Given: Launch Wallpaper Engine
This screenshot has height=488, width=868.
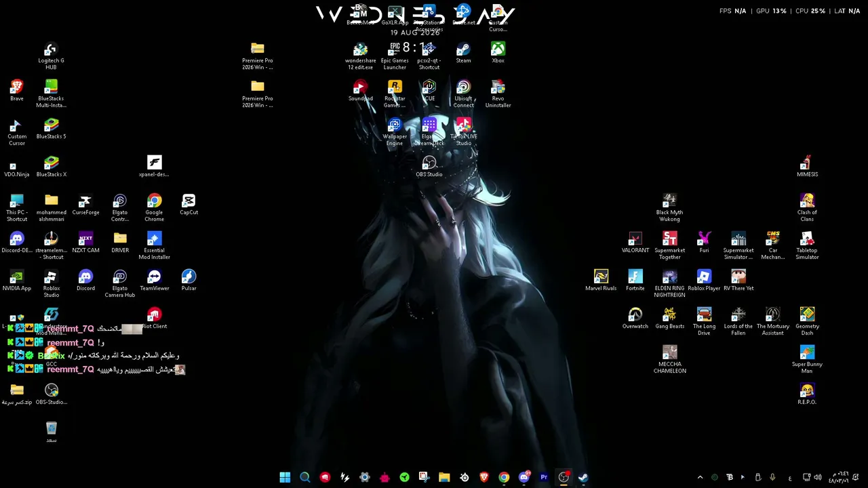Looking at the screenshot, I should click(395, 132).
